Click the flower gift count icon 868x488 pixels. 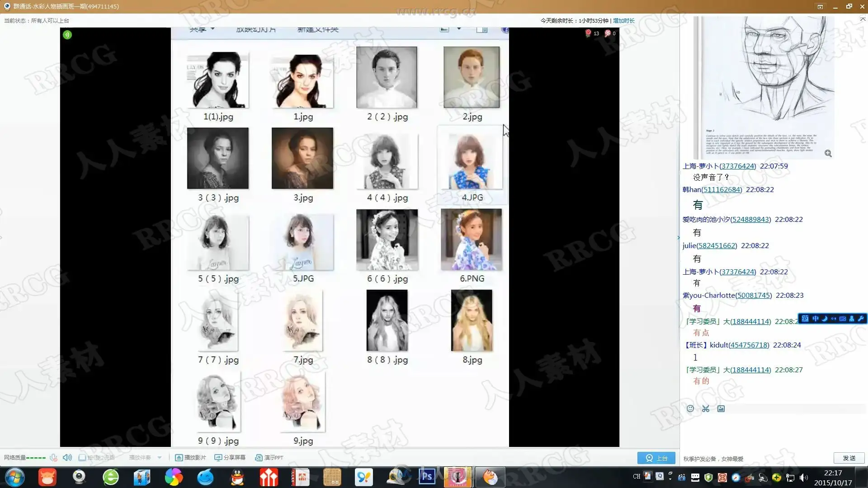(x=588, y=33)
